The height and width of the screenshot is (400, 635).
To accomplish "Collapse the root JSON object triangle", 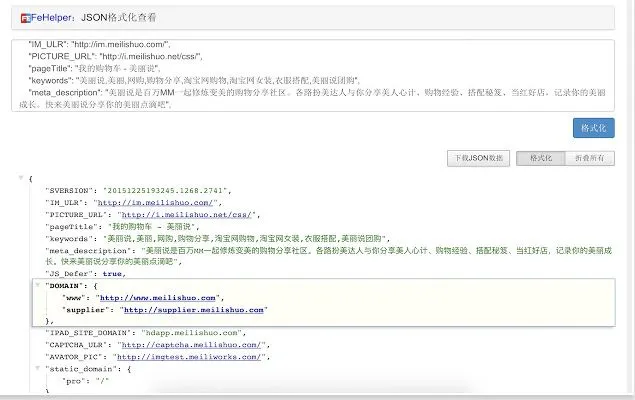I will pyautogui.click(x=21, y=178).
